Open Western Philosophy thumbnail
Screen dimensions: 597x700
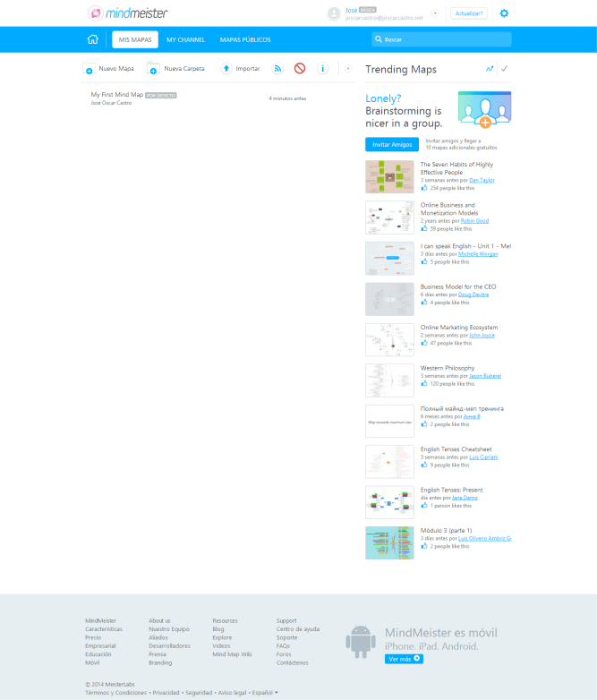(389, 380)
